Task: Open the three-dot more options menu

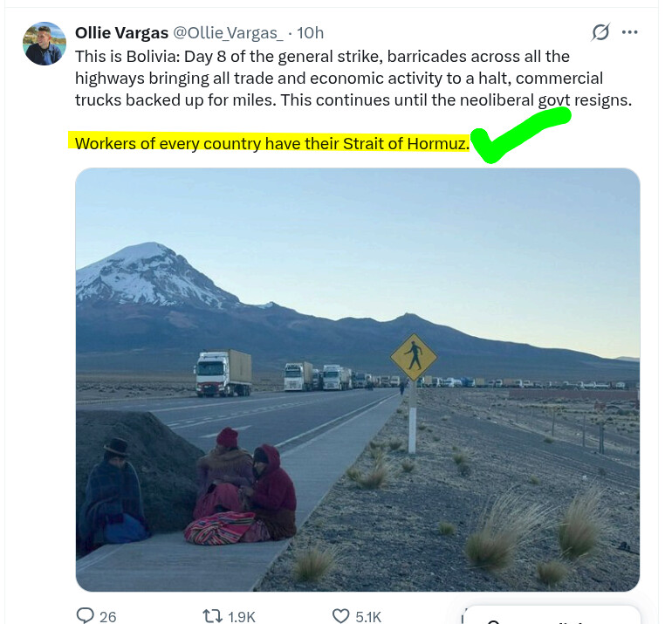Action: [629, 32]
